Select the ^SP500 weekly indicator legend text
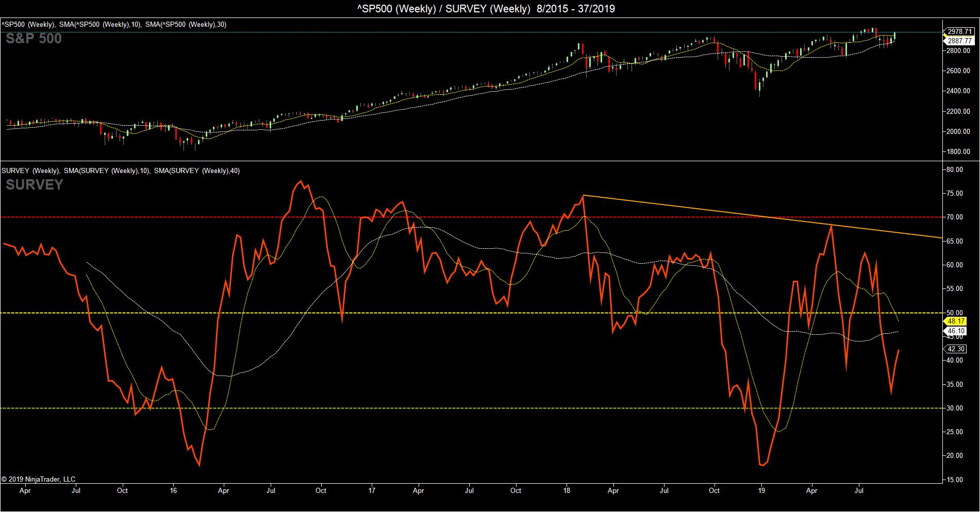This screenshot has height=512, width=980. 114,24
